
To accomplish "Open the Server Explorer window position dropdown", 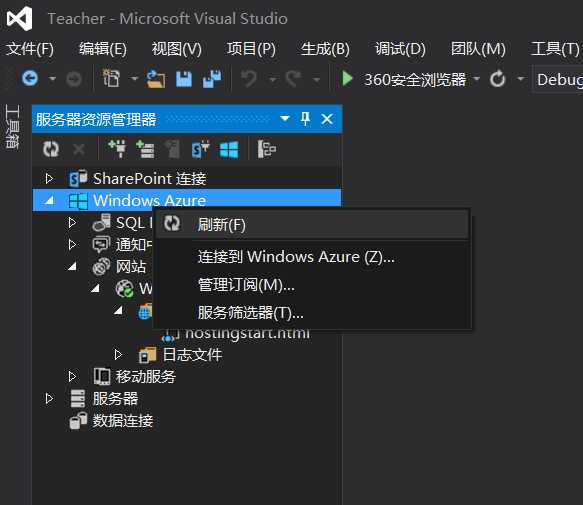I will tap(285, 119).
